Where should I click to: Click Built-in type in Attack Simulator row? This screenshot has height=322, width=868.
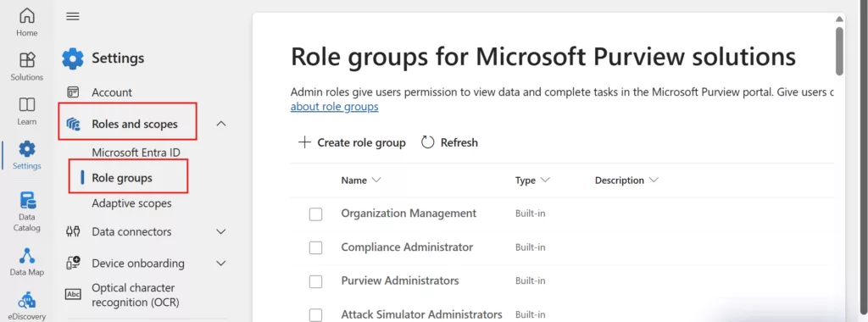[531, 314]
